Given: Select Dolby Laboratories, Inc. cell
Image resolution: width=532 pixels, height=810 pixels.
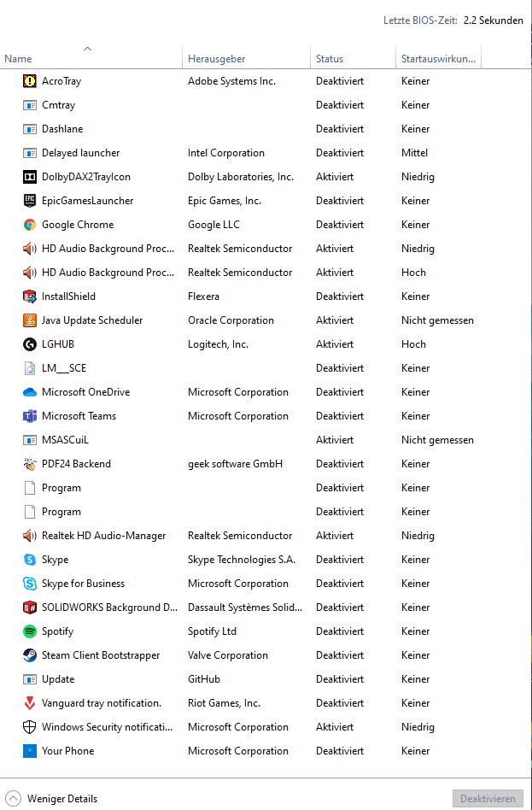Looking at the screenshot, I should pyautogui.click(x=241, y=177).
